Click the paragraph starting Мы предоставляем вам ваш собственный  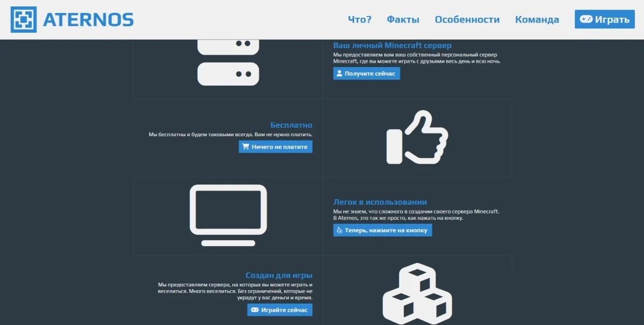[418, 58]
